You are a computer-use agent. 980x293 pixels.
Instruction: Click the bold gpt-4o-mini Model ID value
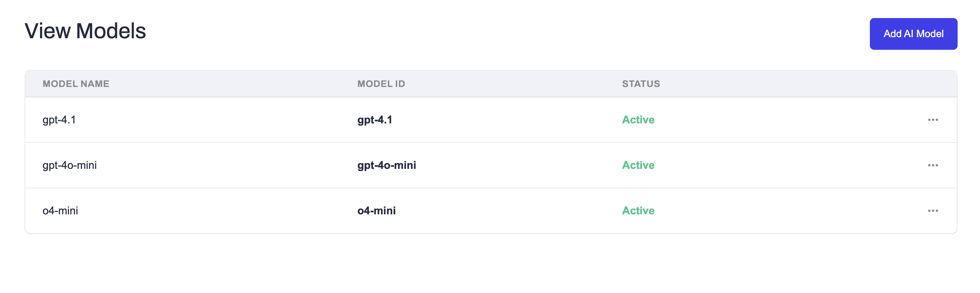(386, 165)
